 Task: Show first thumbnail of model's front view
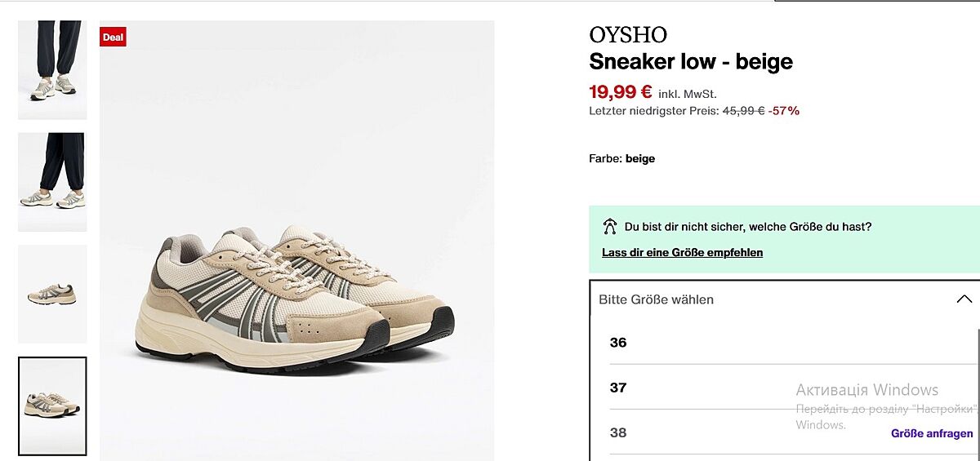click(x=52, y=69)
